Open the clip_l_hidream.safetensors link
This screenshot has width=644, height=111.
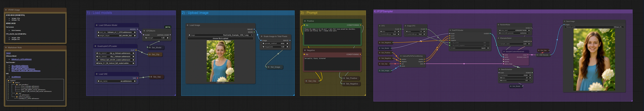click(20, 66)
